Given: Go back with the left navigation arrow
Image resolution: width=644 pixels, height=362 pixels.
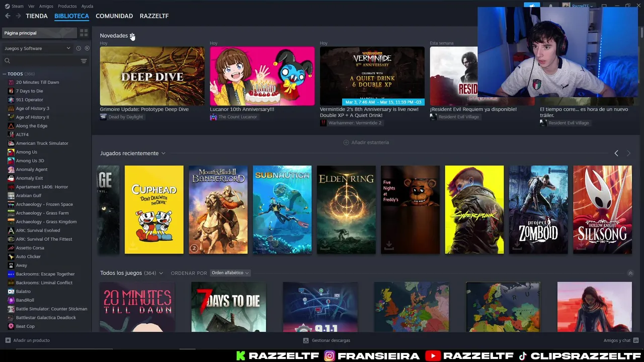Looking at the screenshot, I should [x=8, y=16].
